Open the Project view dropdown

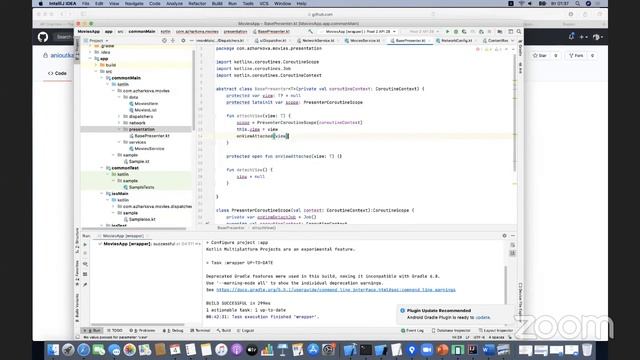pyautogui.click(x=96, y=40)
